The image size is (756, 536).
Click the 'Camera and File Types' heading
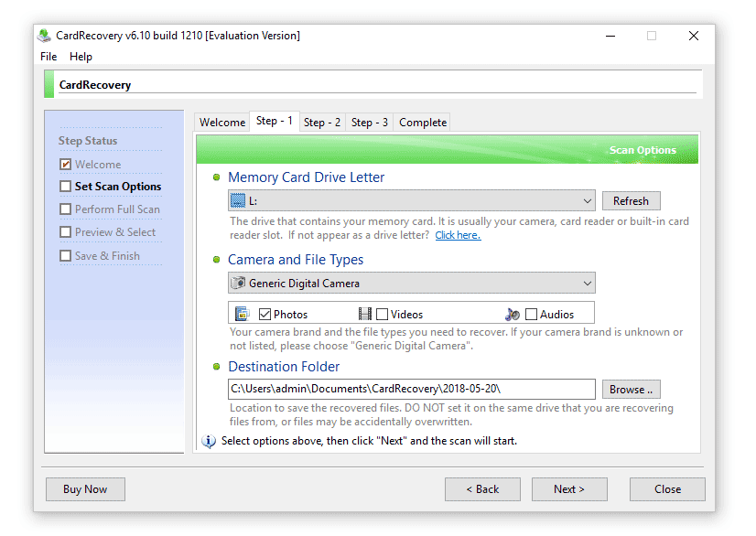[296, 260]
